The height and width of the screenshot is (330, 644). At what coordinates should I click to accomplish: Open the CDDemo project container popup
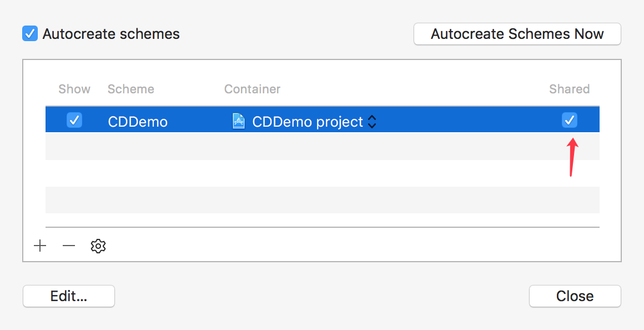click(308, 122)
